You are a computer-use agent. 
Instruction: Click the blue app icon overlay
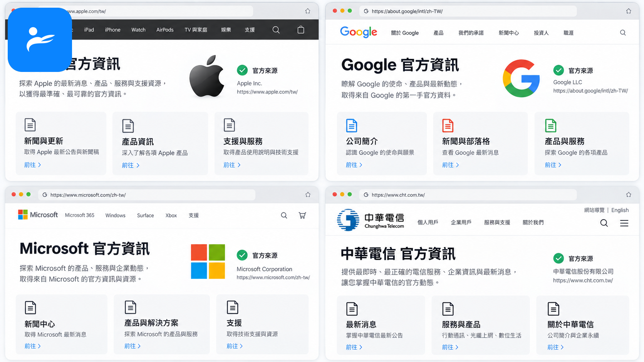pos(40,40)
